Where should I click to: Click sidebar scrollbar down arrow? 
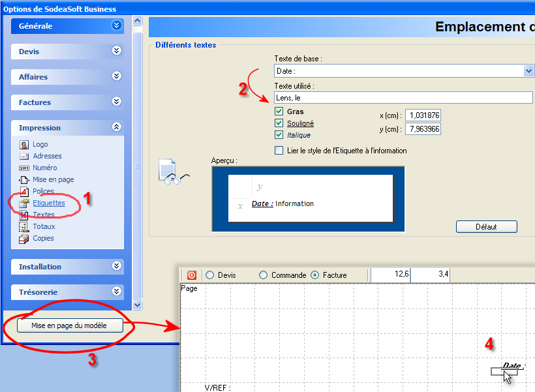pos(137,305)
